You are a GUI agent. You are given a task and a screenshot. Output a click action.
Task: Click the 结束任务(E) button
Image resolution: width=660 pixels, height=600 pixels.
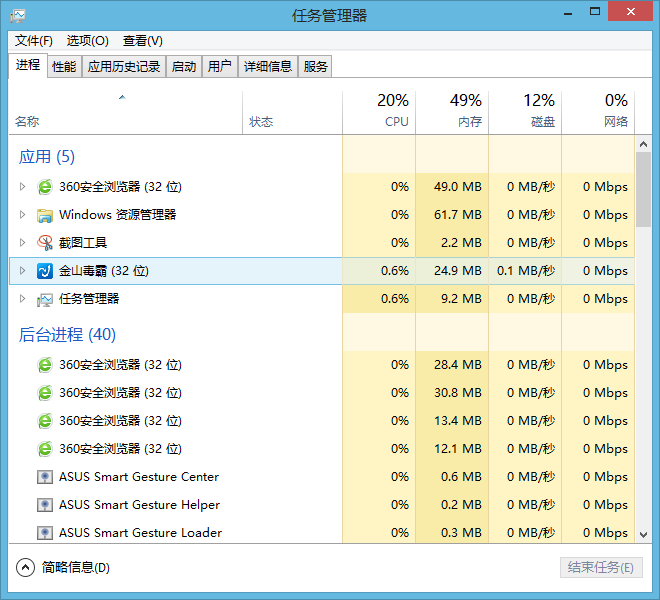tap(601, 568)
